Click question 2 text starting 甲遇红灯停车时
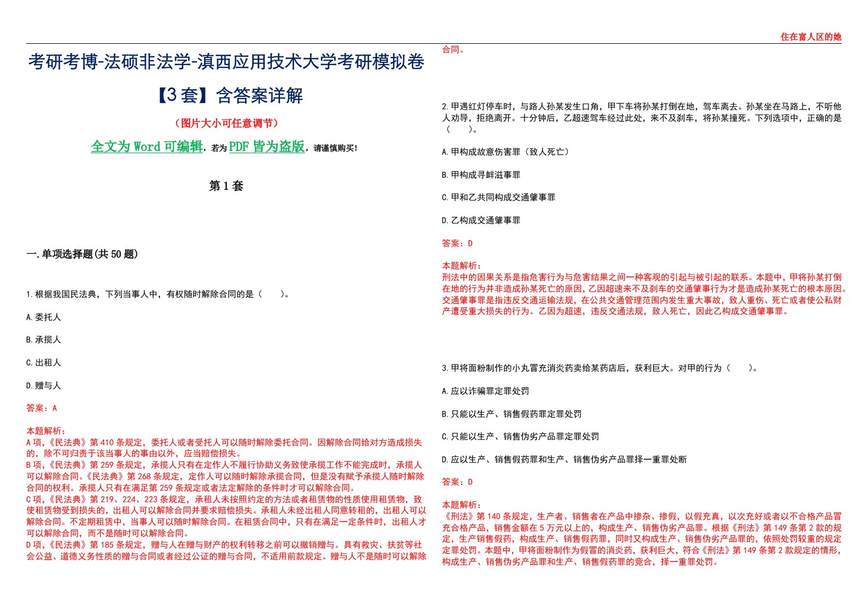The width and height of the screenshot is (868, 614). (642, 118)
